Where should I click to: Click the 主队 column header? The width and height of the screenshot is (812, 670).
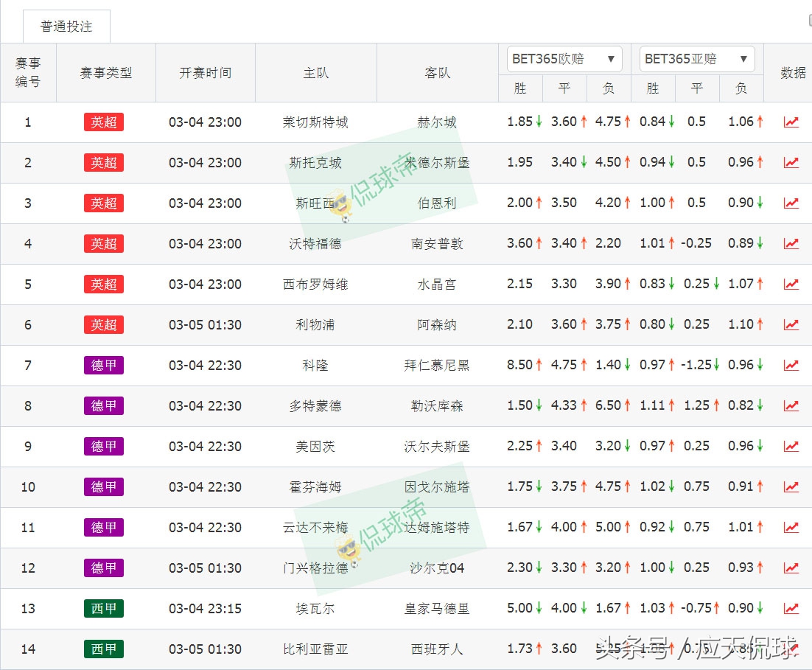[x=316, y=72]
